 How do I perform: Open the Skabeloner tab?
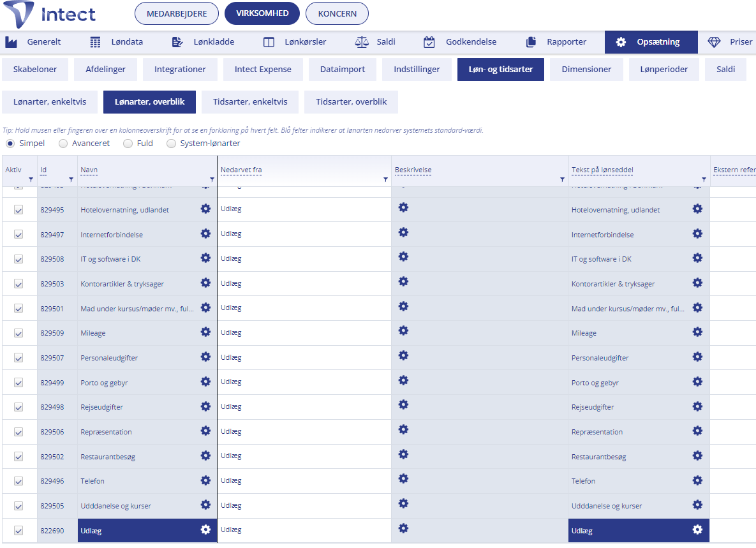click(34, 70)
